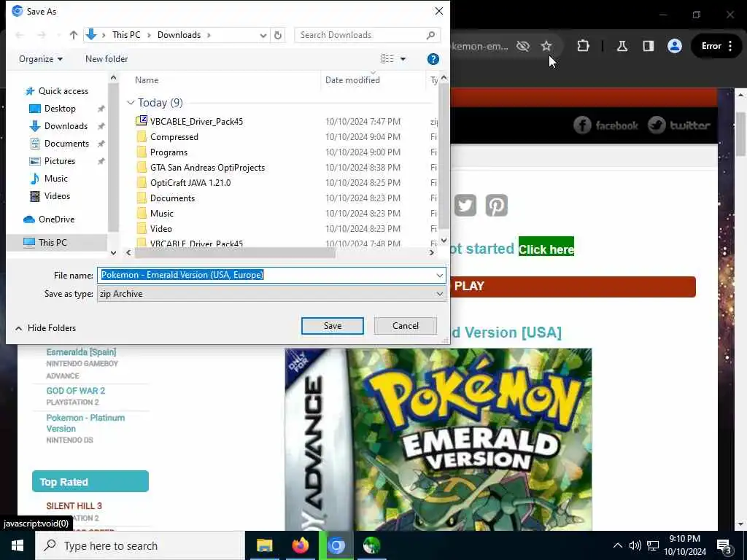The image size is (747, 560).
Task: Click the horizontal scrollbar of file list
Action: (x=236, y=253)
